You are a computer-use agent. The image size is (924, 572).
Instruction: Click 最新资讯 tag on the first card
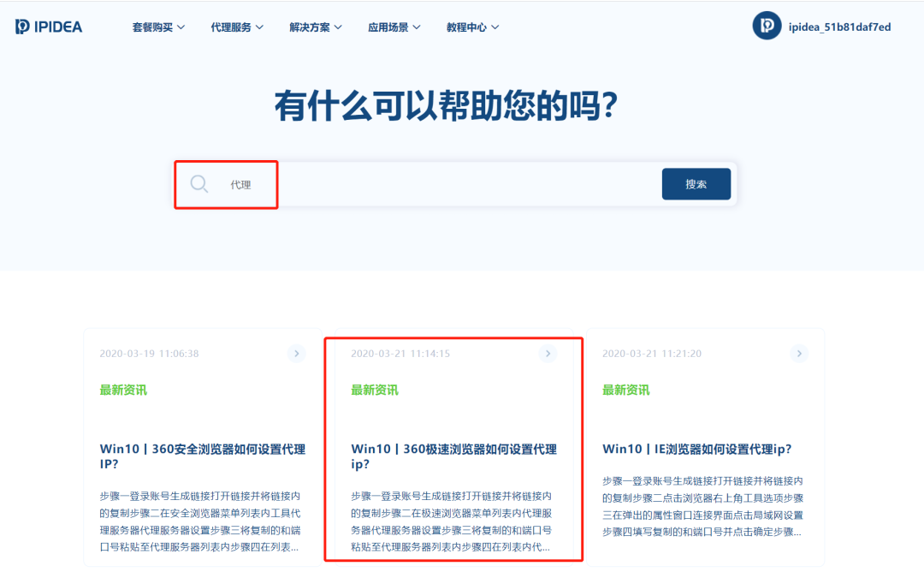[x=123, y=390]
